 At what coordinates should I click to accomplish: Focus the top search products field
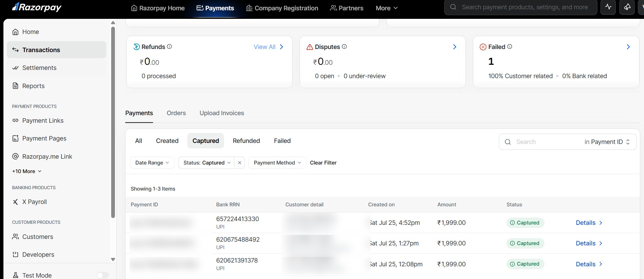coord(521,7)
